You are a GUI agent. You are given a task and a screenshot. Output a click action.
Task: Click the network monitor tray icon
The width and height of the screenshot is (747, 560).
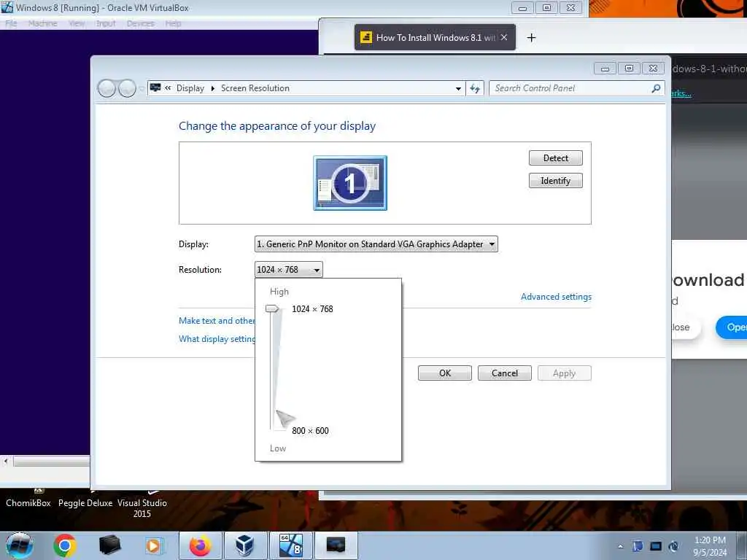656,546
